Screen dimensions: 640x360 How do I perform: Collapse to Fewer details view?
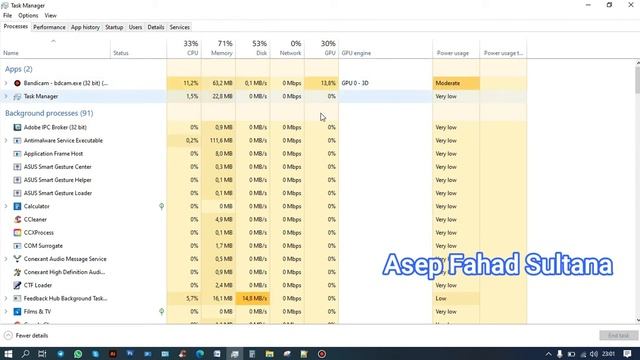pos(26,336)
